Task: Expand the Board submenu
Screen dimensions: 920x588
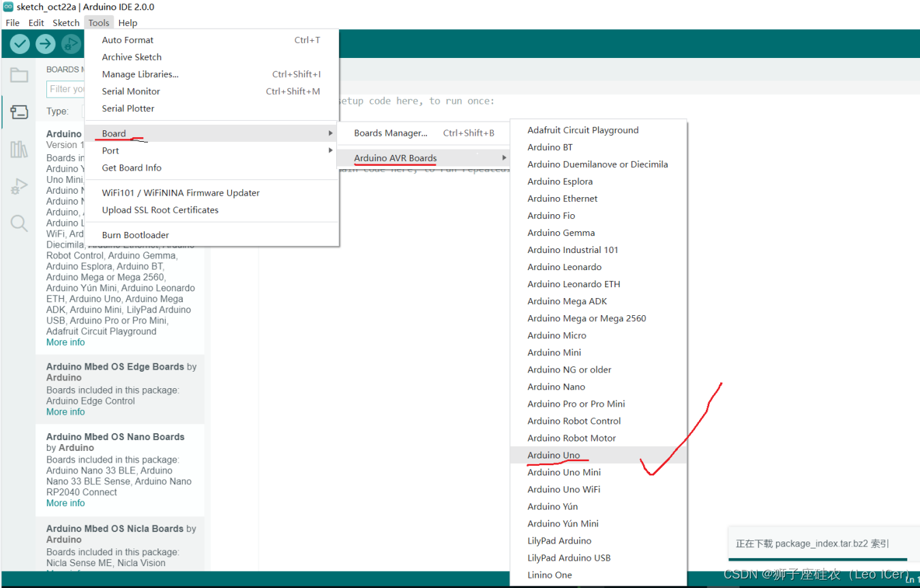Action: (211, 134)
